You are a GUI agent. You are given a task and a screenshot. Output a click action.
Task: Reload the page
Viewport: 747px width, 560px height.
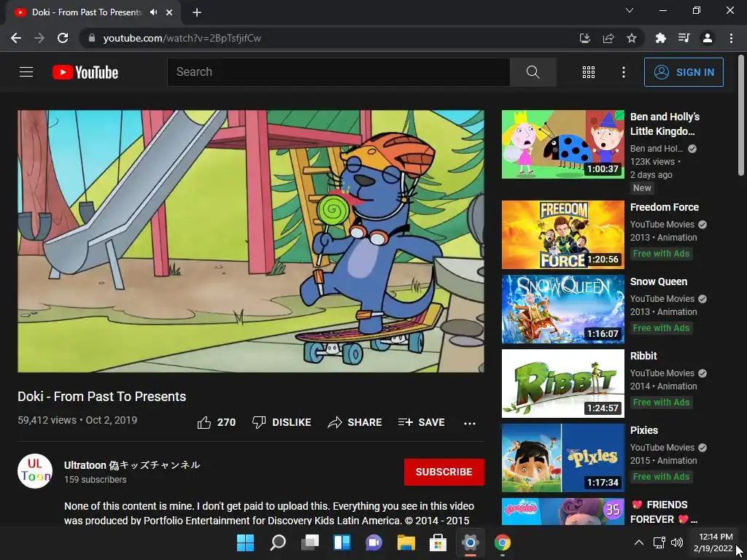pyautogui.click(x=63, y=38)
